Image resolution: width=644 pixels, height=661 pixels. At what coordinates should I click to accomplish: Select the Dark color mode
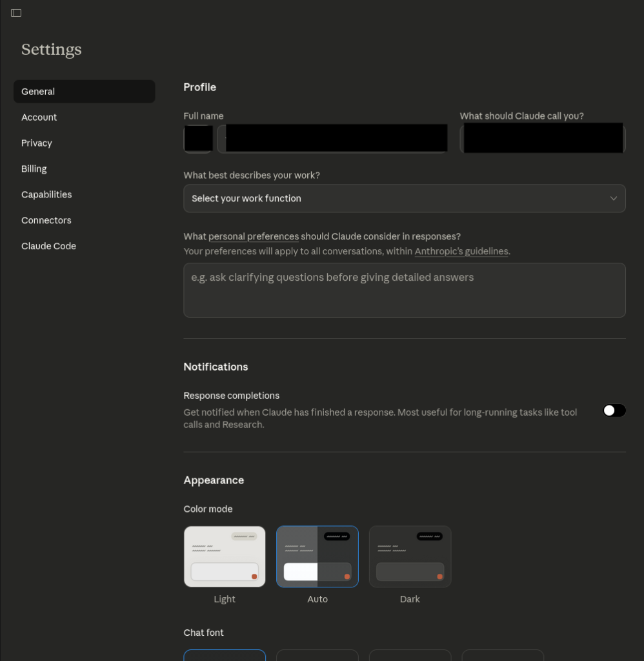coord(410,556)
